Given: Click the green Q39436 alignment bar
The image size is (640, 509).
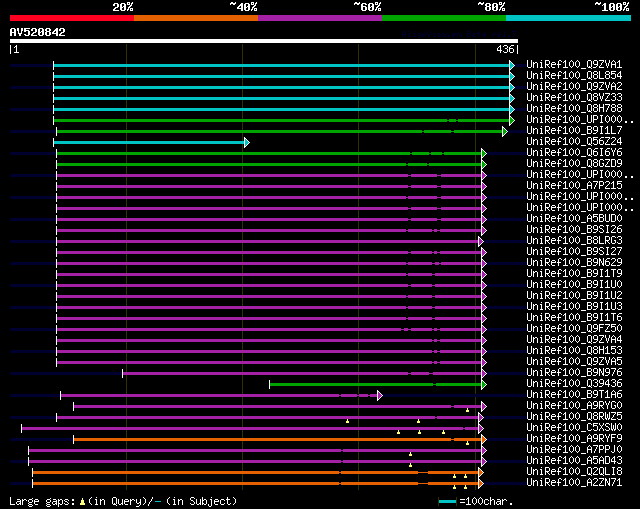Looking at the screenshot, I should point(376,385).
